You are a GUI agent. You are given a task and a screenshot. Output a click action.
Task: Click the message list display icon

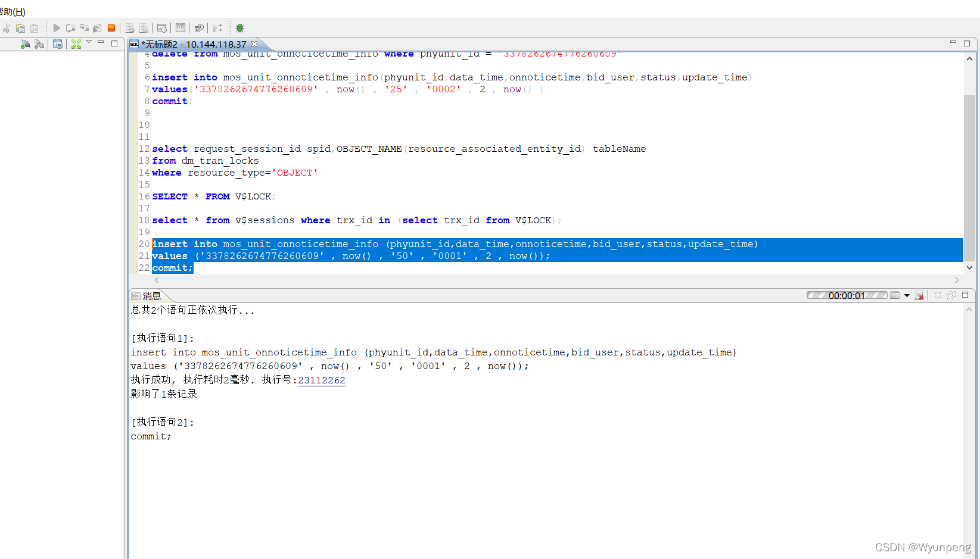coord(895,295)
